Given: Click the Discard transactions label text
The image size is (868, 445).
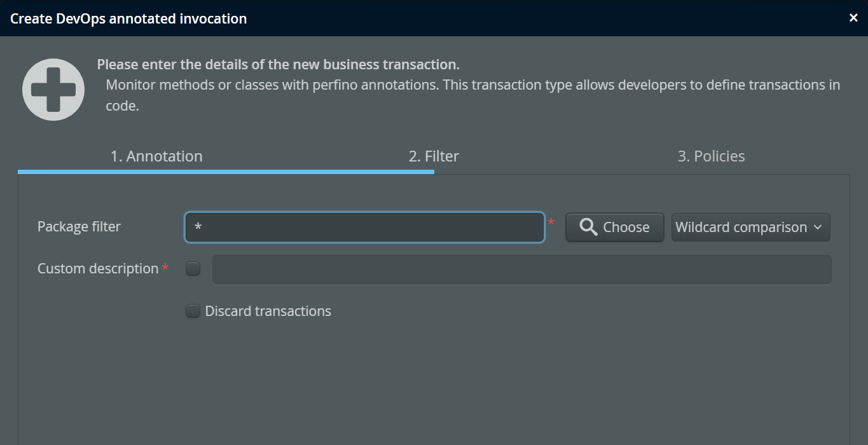Looking at the screenshot, I should pyautogui.click(x=268, y=311).
